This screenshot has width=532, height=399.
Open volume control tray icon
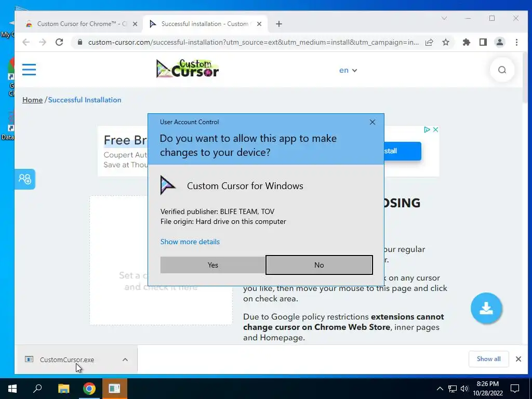(464, 389)
